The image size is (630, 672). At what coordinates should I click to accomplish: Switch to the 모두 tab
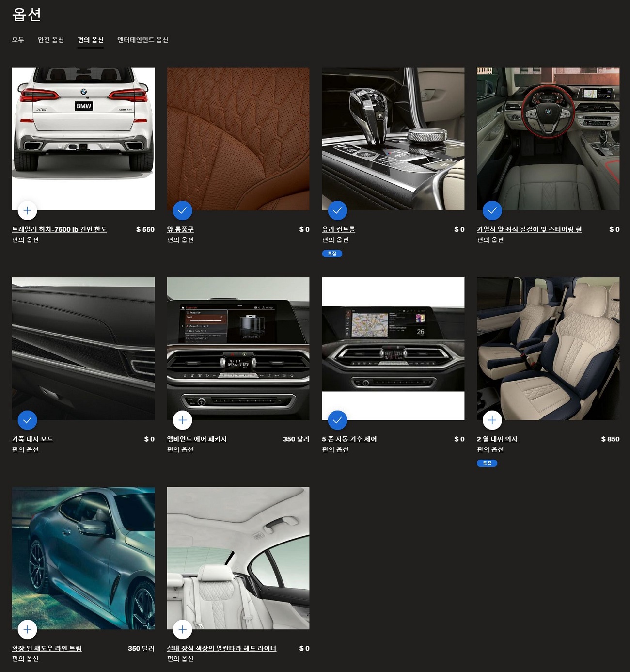[x=18, y=40]
